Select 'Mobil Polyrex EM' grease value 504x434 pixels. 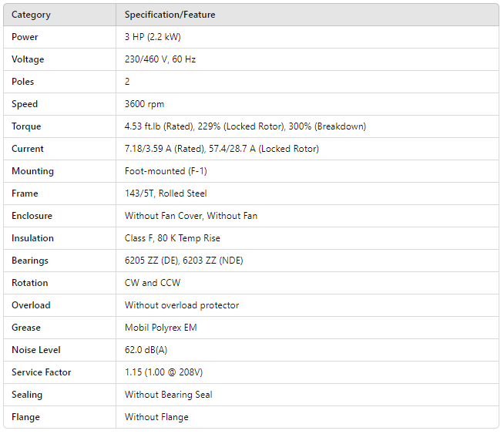pyautogui.click(x=160, y=328)
